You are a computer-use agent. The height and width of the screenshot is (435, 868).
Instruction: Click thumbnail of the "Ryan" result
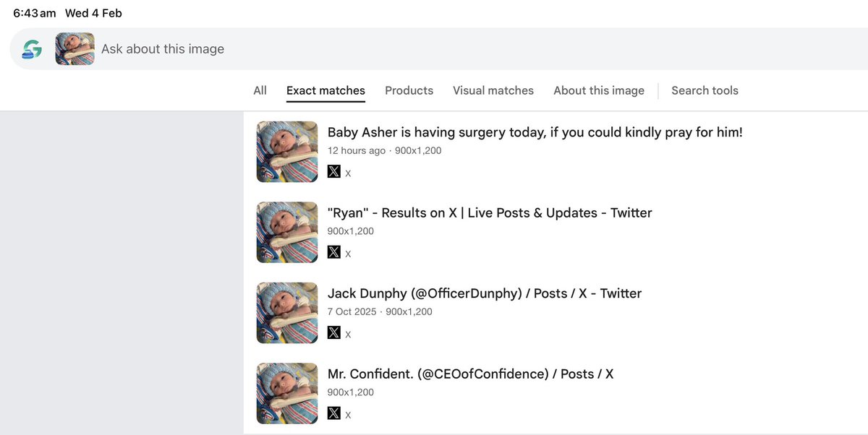coord(287,232)
